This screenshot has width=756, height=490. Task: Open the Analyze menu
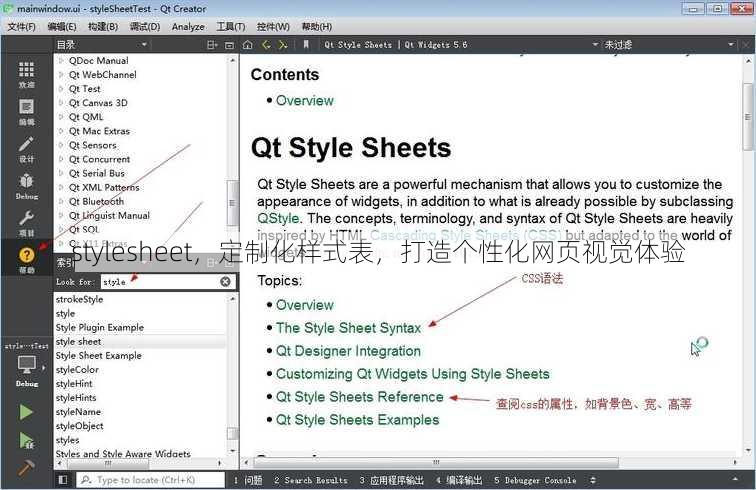click(188, 27)
